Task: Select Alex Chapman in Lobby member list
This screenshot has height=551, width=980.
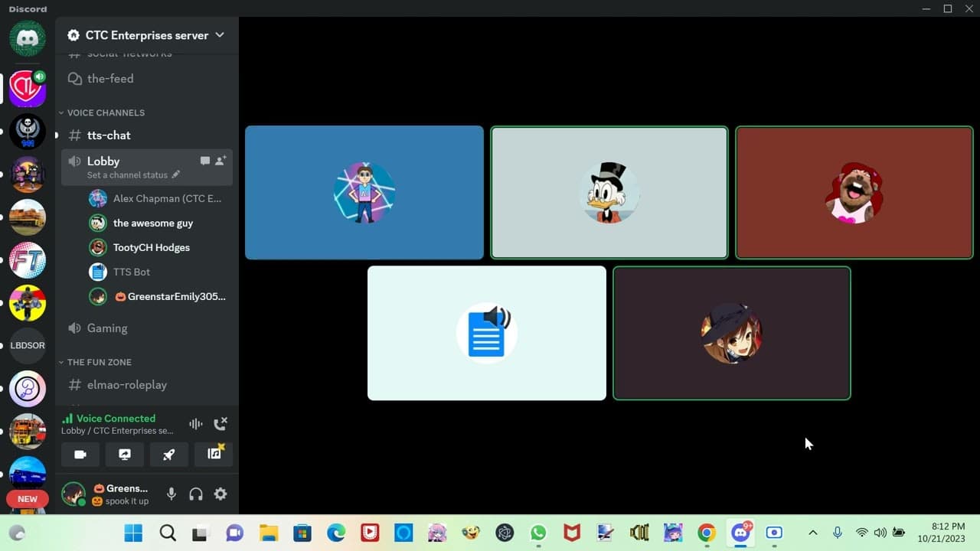Action: pyautogui.click(x=159, y=199)
